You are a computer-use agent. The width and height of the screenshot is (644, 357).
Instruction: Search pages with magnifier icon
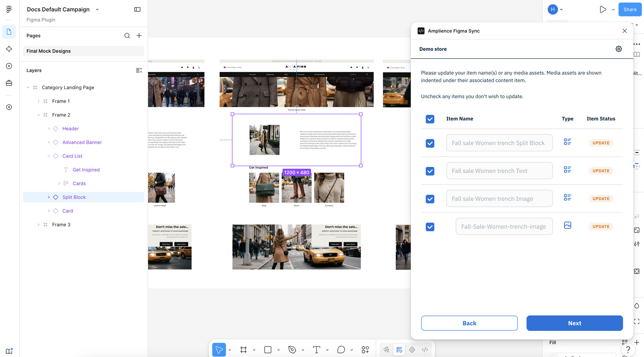[x=127, y=36]
